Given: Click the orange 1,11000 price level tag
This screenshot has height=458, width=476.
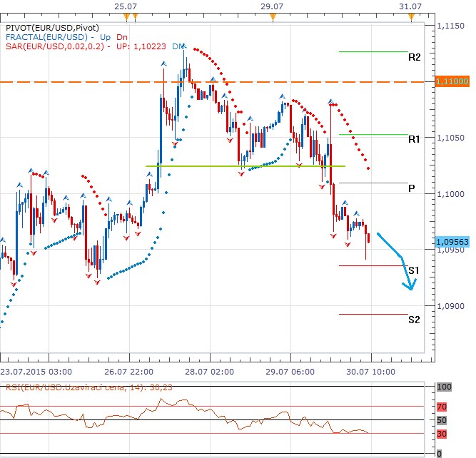Looking at the screenshot, I should 452,81.
